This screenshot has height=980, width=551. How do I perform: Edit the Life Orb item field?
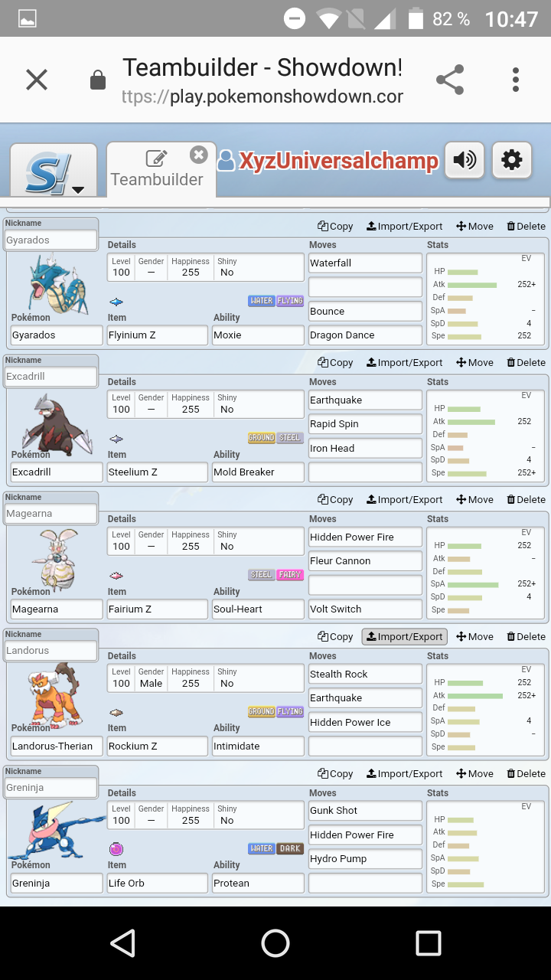coord(158,884)
